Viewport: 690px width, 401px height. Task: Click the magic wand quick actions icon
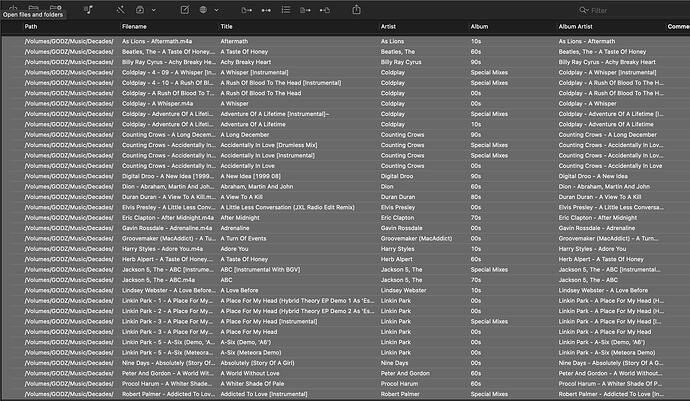pos(120,10)
